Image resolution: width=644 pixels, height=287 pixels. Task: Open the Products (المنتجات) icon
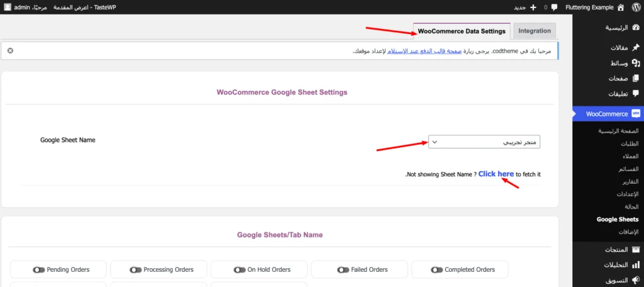click(635, 249)
